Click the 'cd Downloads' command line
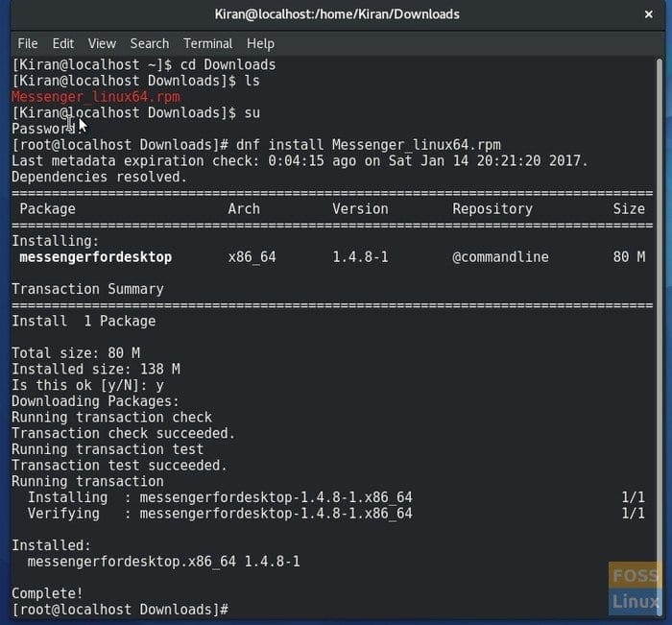This screenshot has width=672, height=625. point(144,64)
